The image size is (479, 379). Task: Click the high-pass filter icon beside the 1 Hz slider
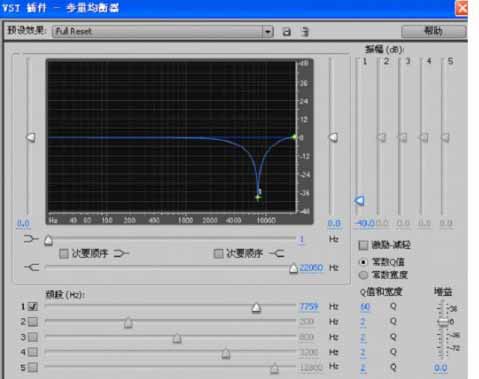point(31,239)
